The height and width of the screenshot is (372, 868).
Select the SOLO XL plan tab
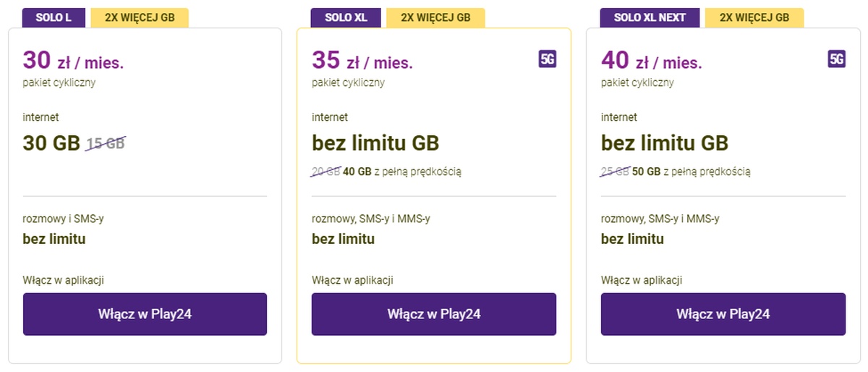[346, 17]
